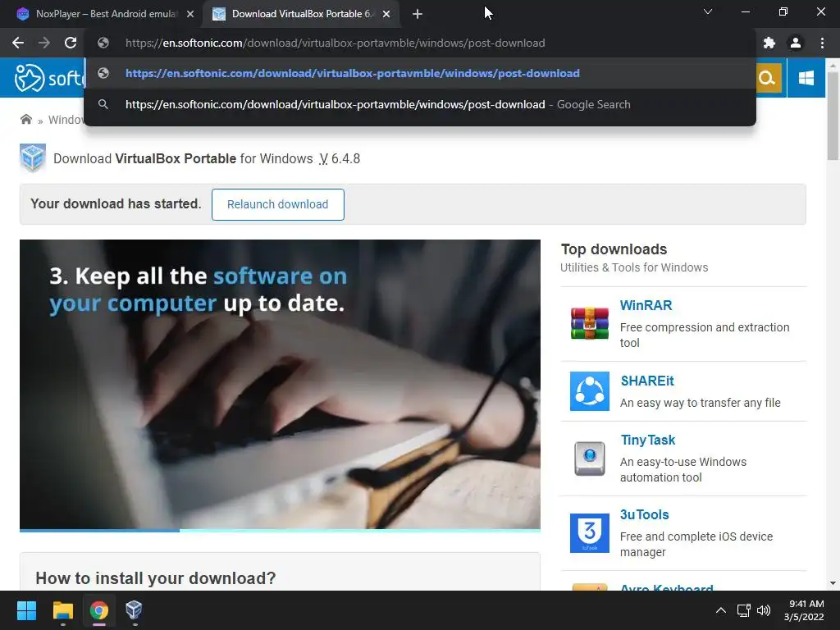Click the scrollbar down arrow

(833, 583)
